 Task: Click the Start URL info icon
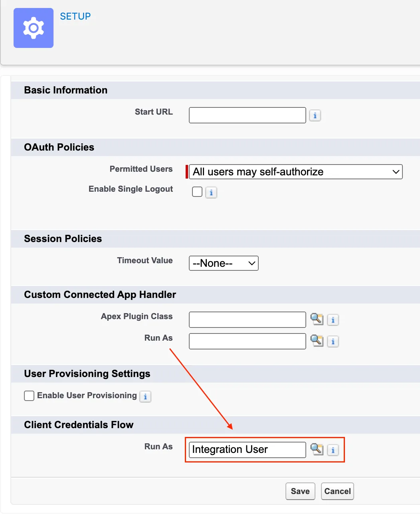tap(315, 115)
